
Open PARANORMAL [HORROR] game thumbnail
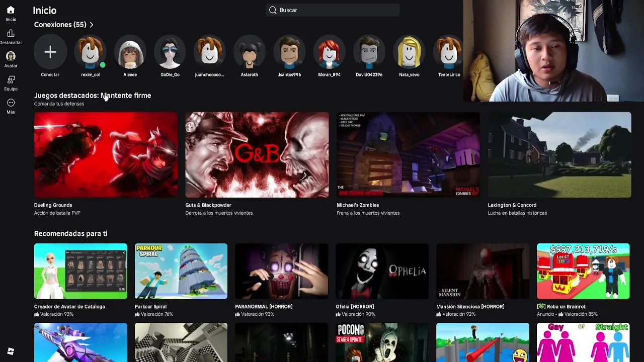click(281, 271)
